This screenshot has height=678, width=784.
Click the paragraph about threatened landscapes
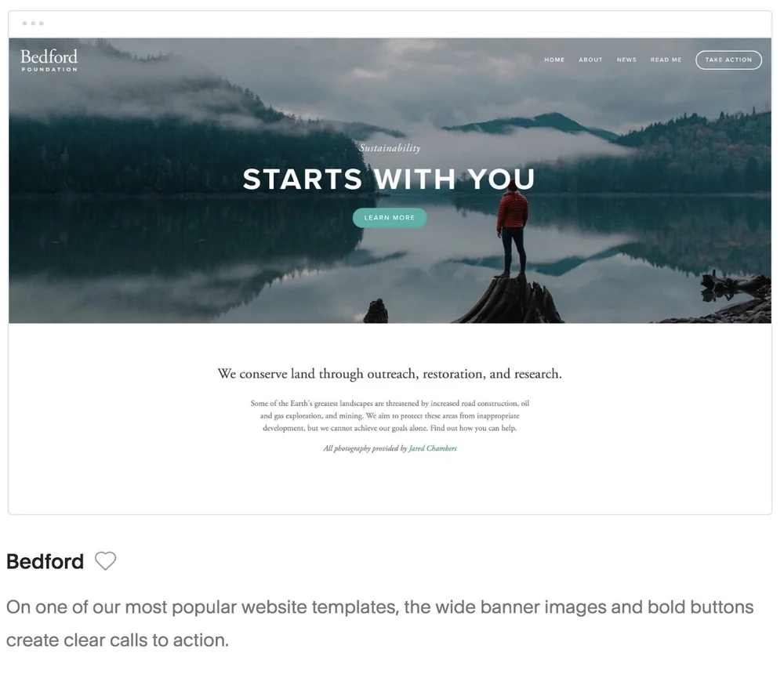pos(390,415)
